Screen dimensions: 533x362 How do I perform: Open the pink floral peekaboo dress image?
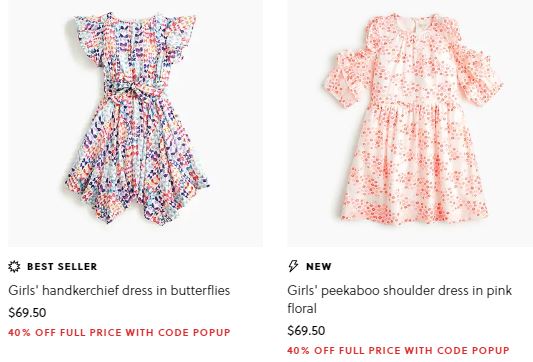click(410, 123)
